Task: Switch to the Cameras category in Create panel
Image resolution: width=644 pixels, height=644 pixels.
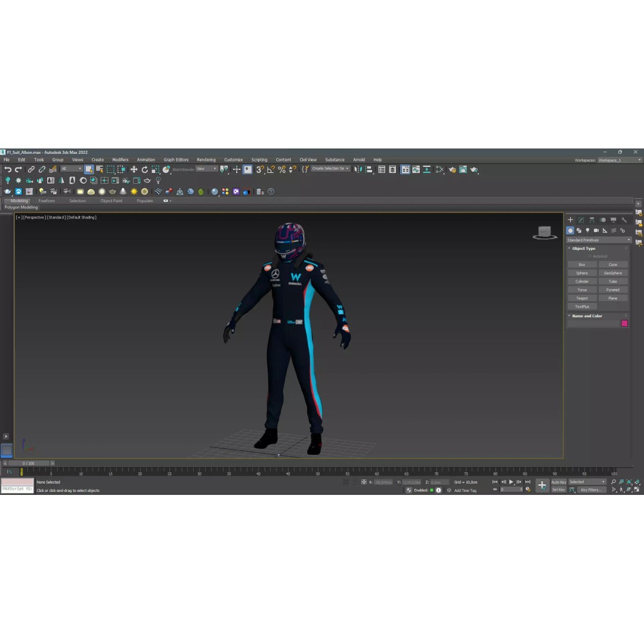Action: 596,231
